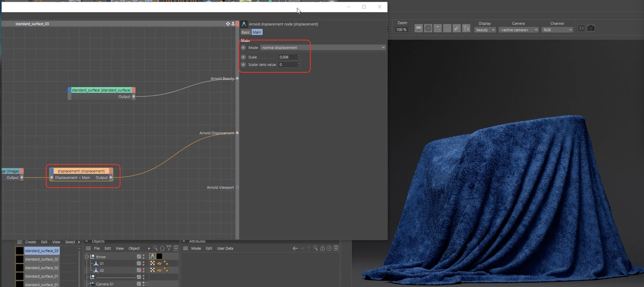This screenshot has height=287, width=644.
Task: Collapse the throw object tree
Action: (87, 257)
